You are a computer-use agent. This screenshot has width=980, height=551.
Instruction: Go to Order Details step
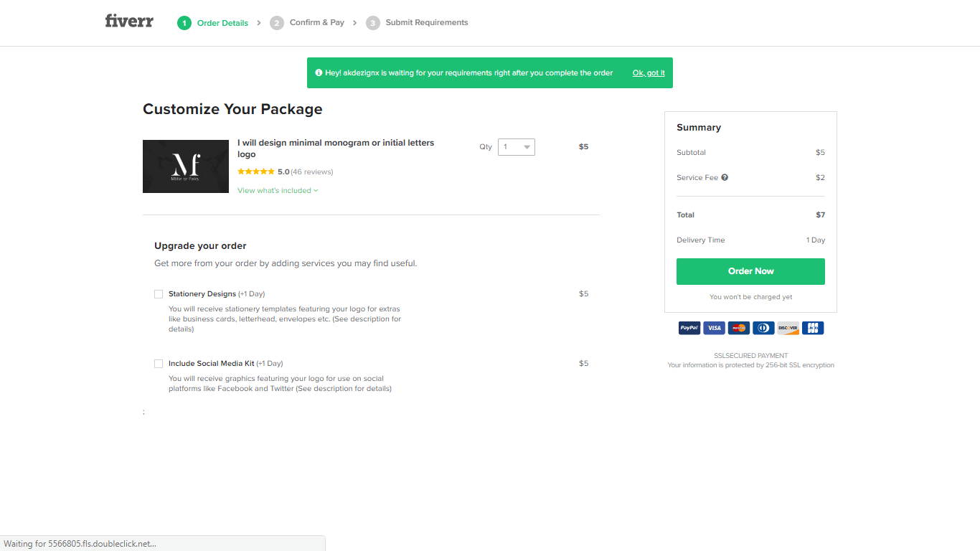pos(222,23)
